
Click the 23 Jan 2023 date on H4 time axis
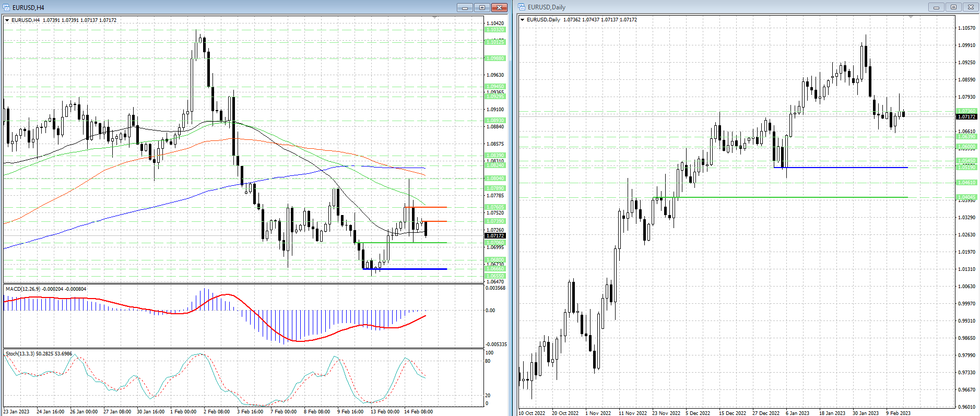pos(17,412)
